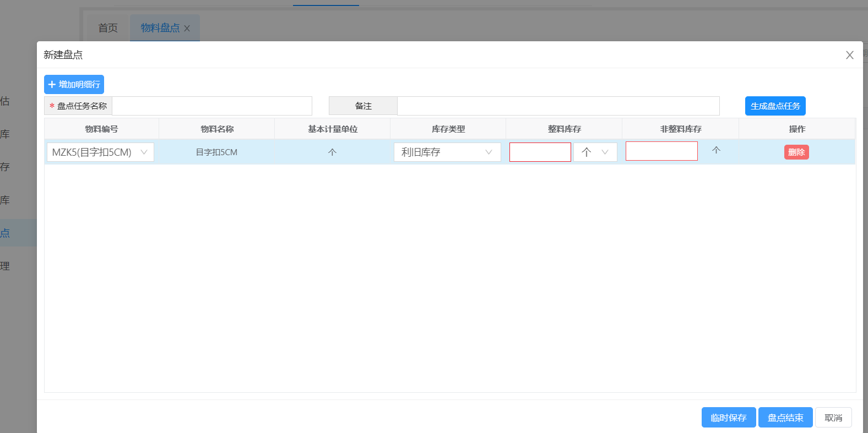The height and width of the screenshot is (433, 868).
Task: Cancel the dialog with 取消
Action: [x=833, y=418]
